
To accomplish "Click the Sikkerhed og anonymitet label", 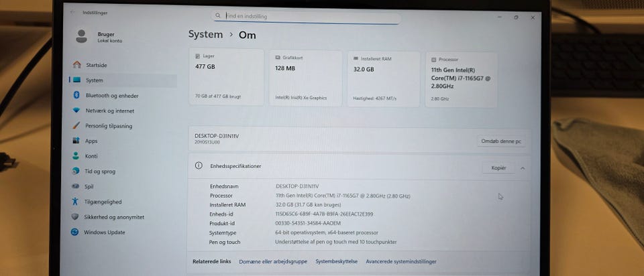I will point(114,217).
